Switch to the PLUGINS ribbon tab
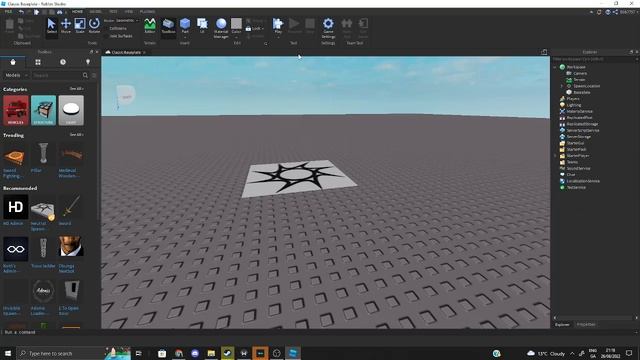Viewport: 640px width, 360px height. point(147,12)
